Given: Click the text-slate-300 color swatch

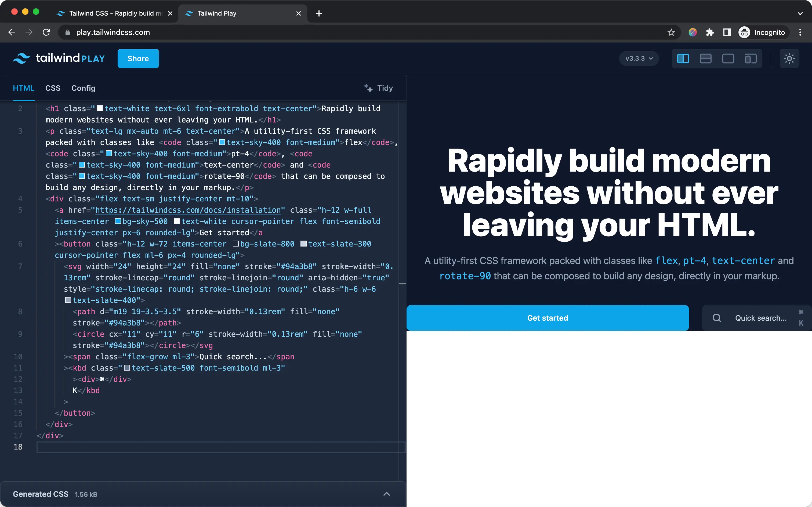Looking at the screenshot, I should (303, 244).
